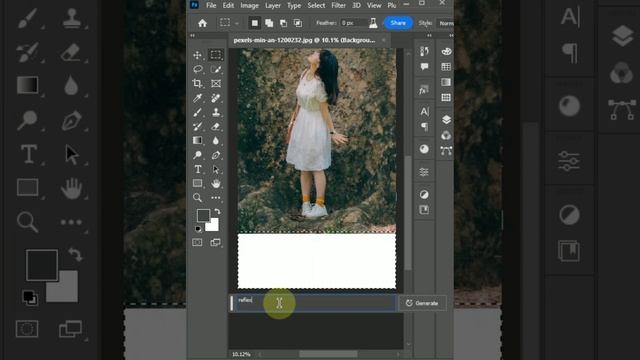This screenshot has height=360, width=640.
Task: Select the Path Selection tool
Action: (216, 169)
